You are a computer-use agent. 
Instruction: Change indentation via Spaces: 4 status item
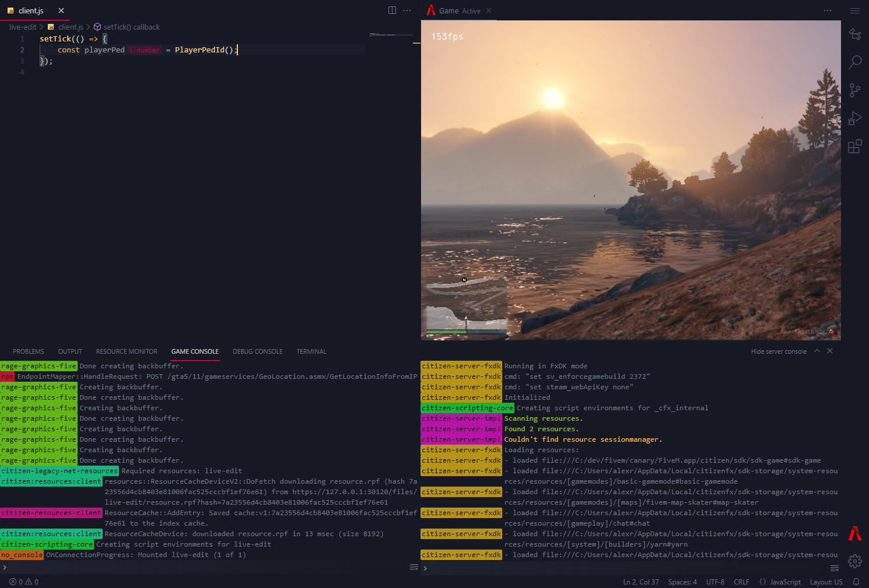click(x=682, y=581)
